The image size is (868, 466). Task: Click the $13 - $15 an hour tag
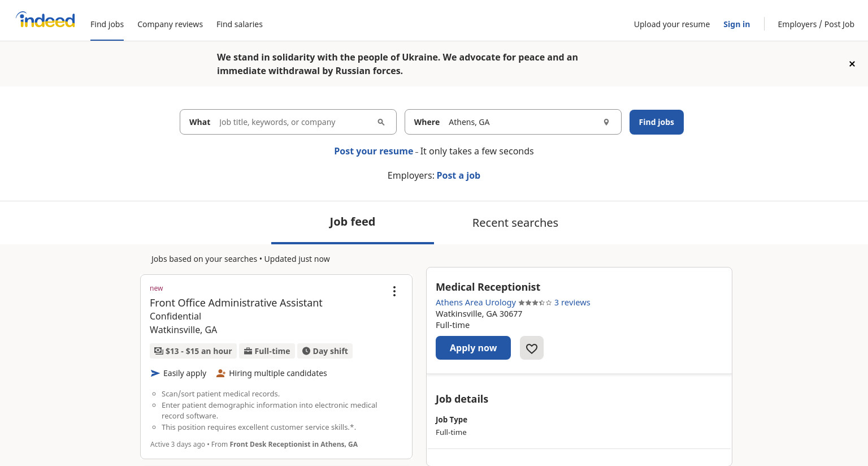coord(193,351)
